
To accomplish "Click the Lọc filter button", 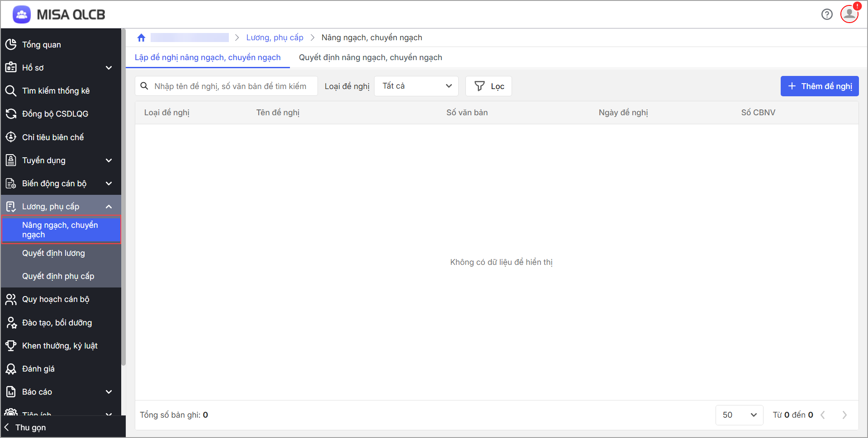I will pos(489,86).
